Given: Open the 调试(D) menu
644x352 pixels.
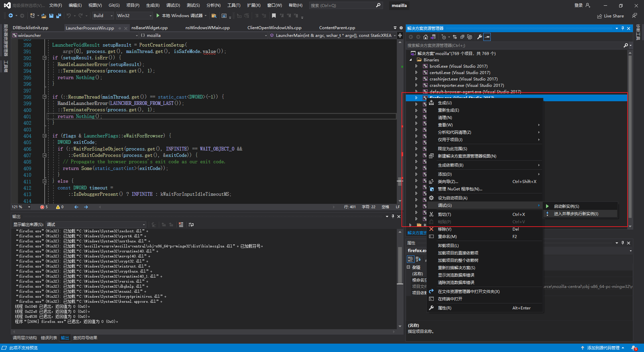Looking at the screenshot, I should click(x=173, y=5).
